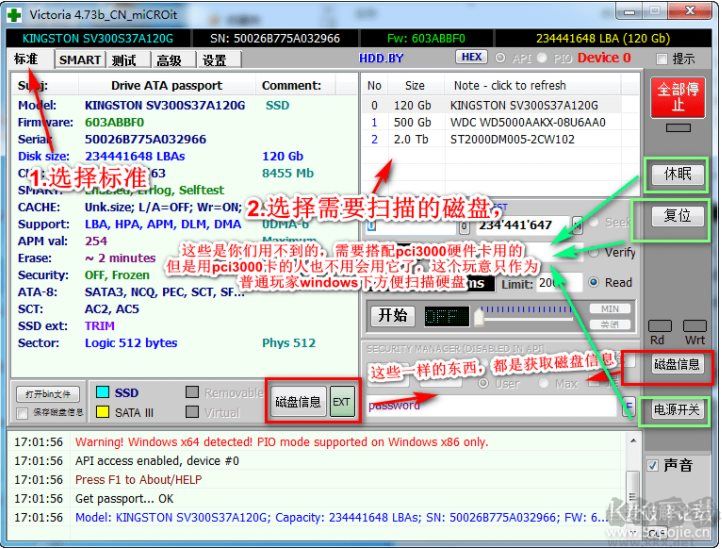This screenshot has width=722, height=549.
Task: Click the small 0 reset button between LBA fields
Action: 464,226
